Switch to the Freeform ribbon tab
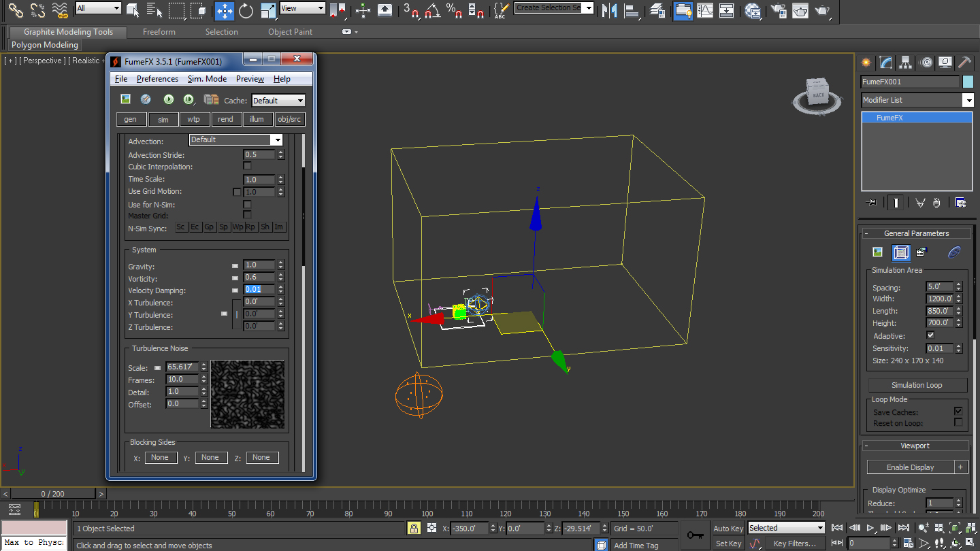The width and height of the screenshot is (980, 551). [159, 32]
